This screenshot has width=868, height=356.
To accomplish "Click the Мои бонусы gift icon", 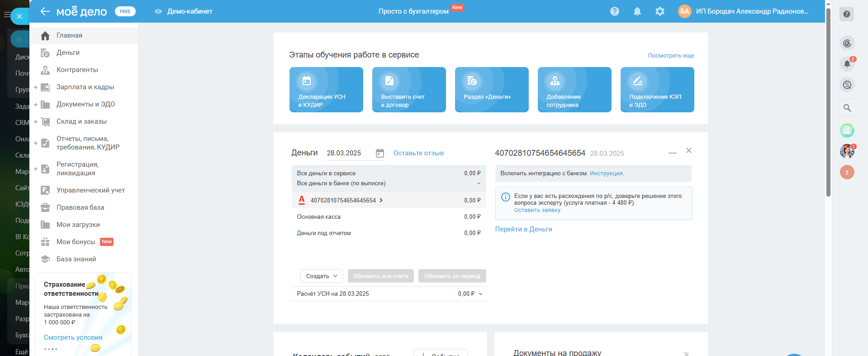I will [x=45, y=242].
